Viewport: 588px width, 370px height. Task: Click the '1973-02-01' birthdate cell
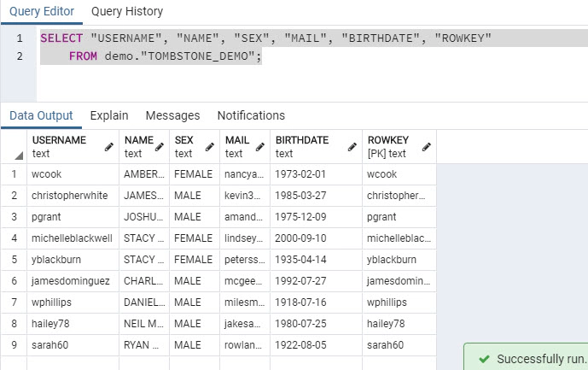pos(316,174)
